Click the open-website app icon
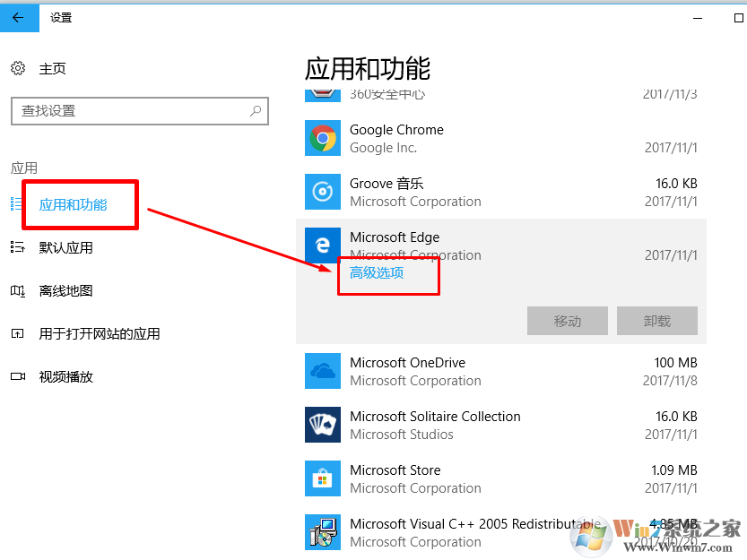This screenshot has width=747, height=560. pos(18,334)
